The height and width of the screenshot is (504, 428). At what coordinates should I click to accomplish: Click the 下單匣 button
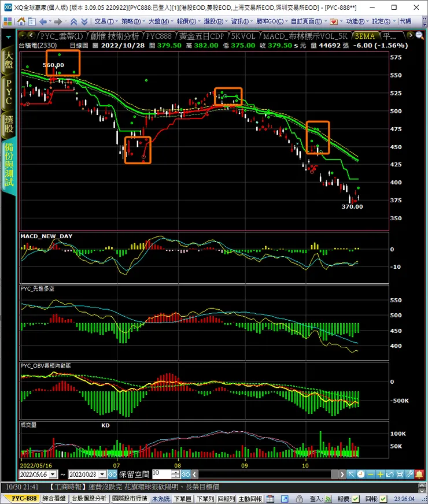[183, 499]
